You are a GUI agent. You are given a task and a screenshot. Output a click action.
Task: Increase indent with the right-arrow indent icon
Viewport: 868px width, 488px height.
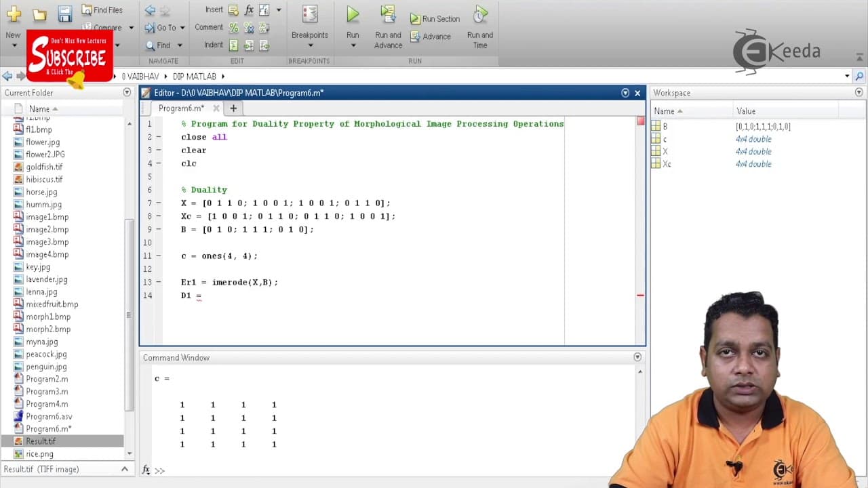click(x=249, y=45)
